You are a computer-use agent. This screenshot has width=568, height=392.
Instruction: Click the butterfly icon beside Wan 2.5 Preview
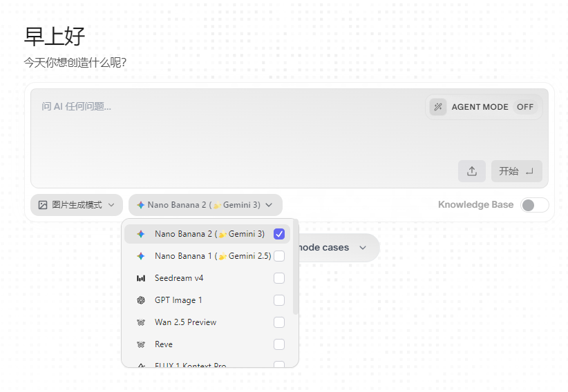tap(141, 322)
